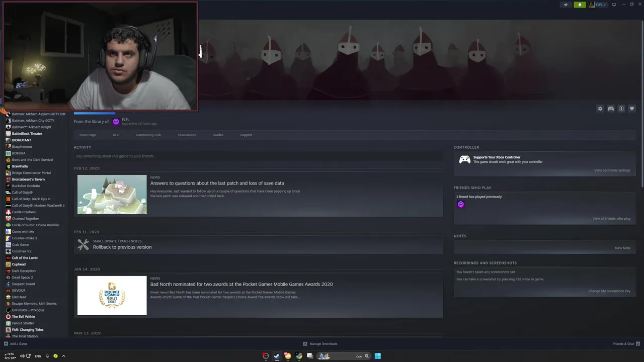Open the DLC tab
This screenshot has height=362, width=644.
pos(116,135)
